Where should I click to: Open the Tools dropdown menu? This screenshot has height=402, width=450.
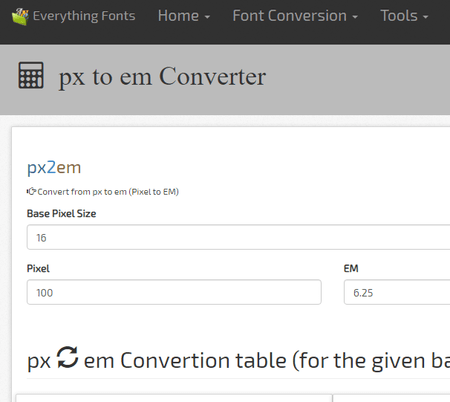(x=404, y=16)
